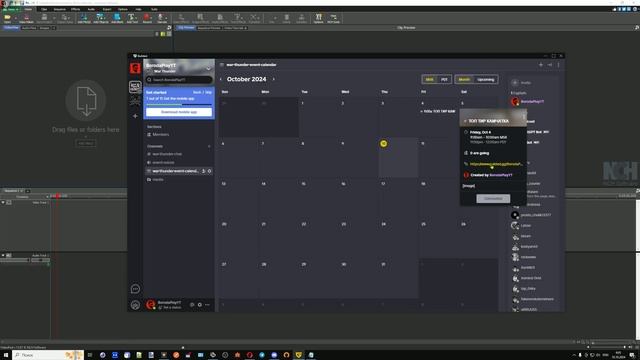640x360 pixels.
Task: Click the Windows taskbar search box
Action: pyautogui.click(x=48, y=355)
